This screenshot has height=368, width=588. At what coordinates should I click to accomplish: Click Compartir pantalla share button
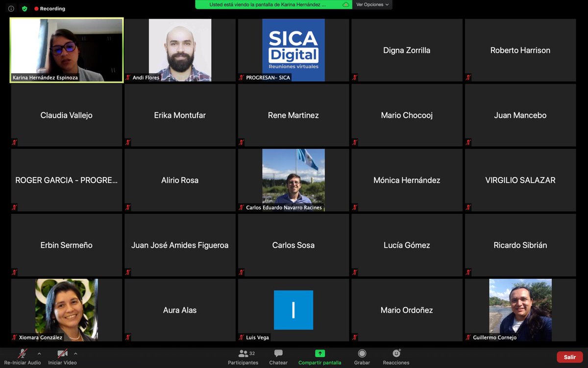pyautogui.click(x=320, y=357)
